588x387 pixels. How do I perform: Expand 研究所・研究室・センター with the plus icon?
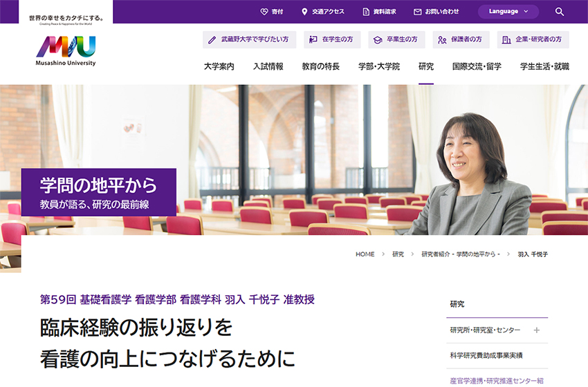537,330
